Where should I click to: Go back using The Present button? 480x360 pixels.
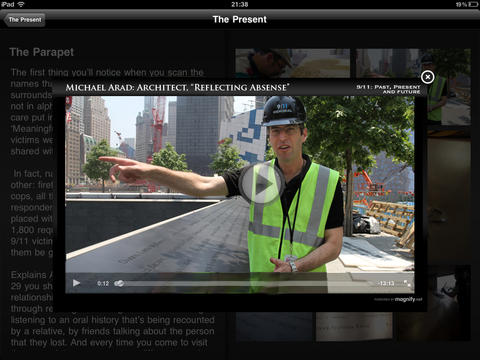(x=24, y=20)
